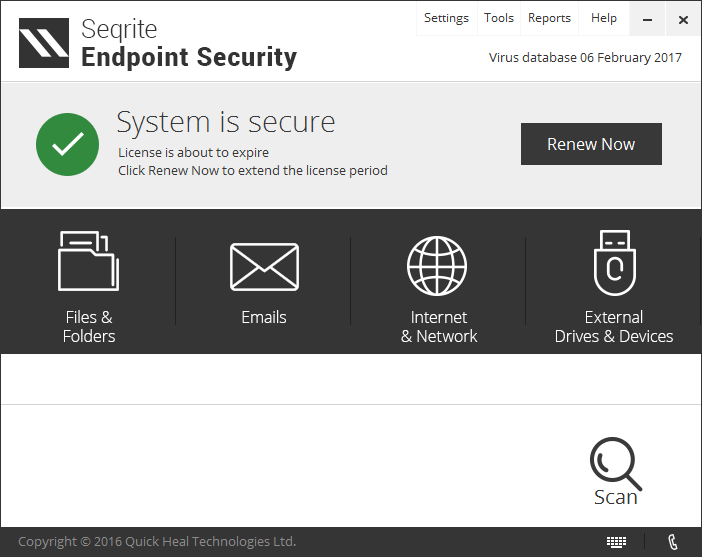
Task: Click the virus database date text
Action: pos(585,57)
